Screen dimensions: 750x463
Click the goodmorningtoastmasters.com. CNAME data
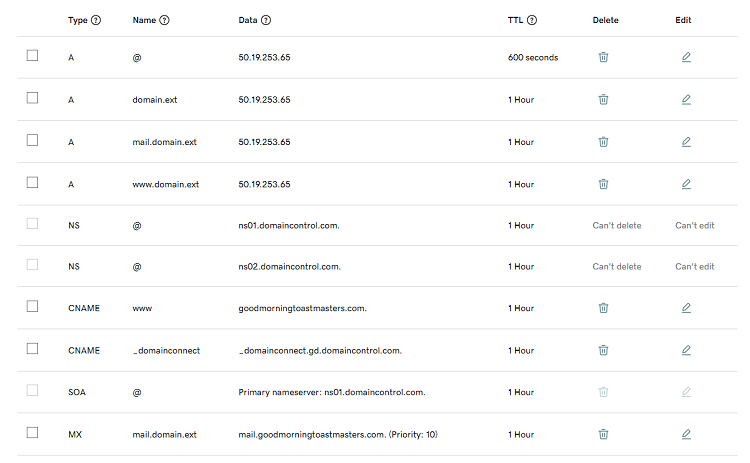point(303,308)
